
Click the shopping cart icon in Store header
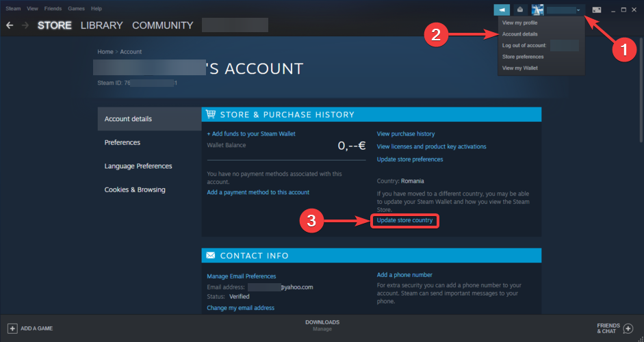pos(211,114)
